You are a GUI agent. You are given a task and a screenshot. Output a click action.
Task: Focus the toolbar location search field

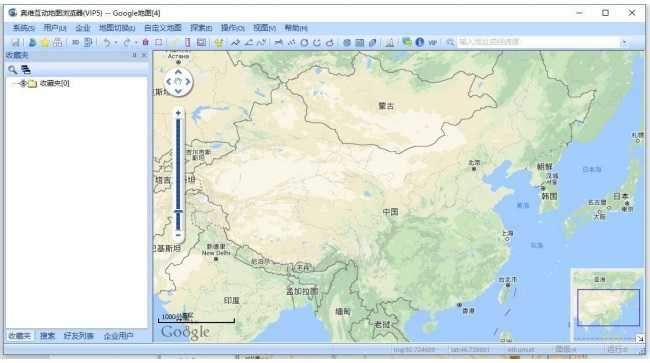coord(537,42)
